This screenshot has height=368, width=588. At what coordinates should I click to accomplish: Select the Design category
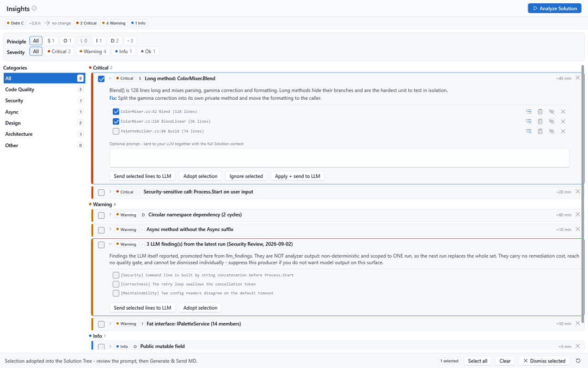click(44, 123)
